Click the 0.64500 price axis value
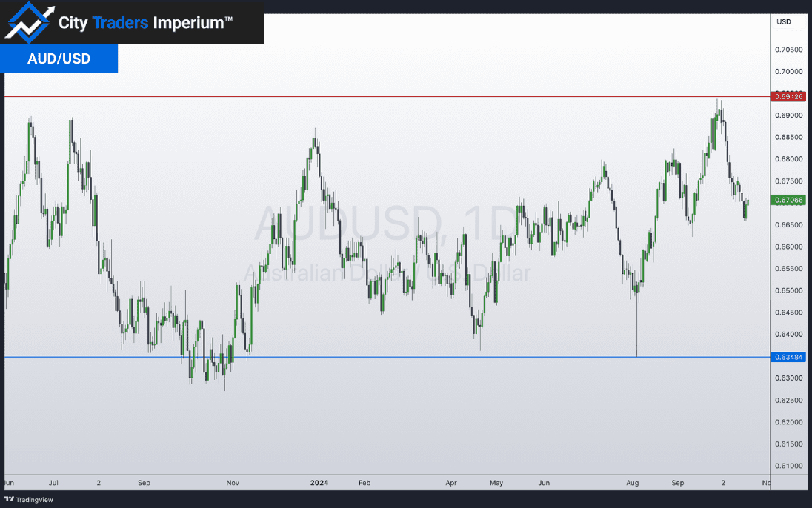The height and width of the screenshot is (508, 812). [789, 313]
